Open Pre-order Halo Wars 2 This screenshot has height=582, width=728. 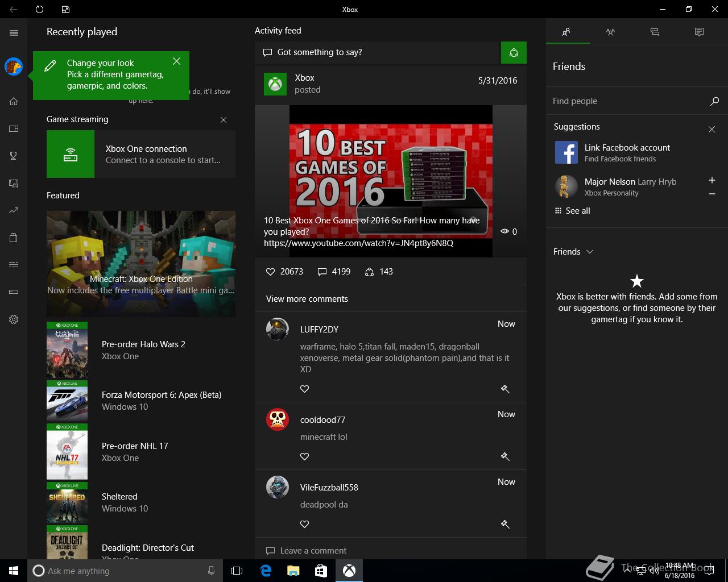141,350
